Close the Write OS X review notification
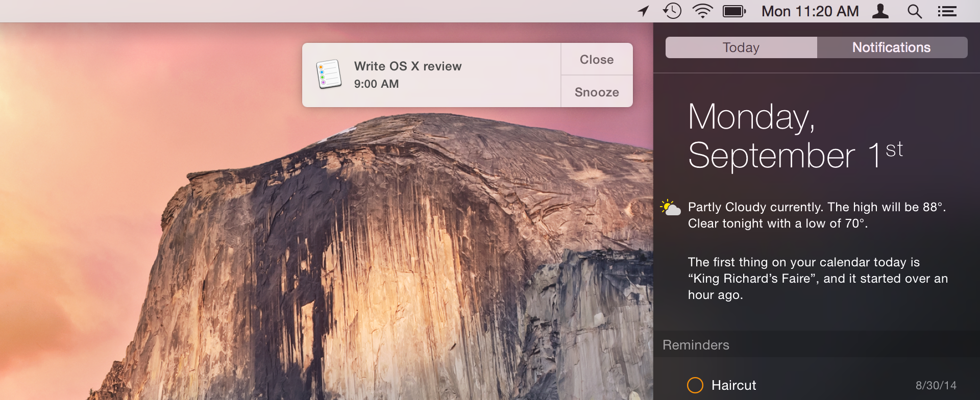This screenshot has width=980, height=400. [597, 59]
